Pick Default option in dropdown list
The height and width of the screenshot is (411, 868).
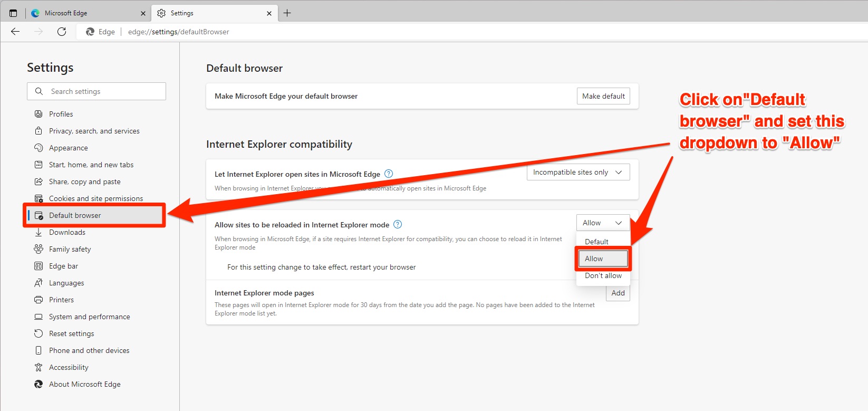point(596,242)
